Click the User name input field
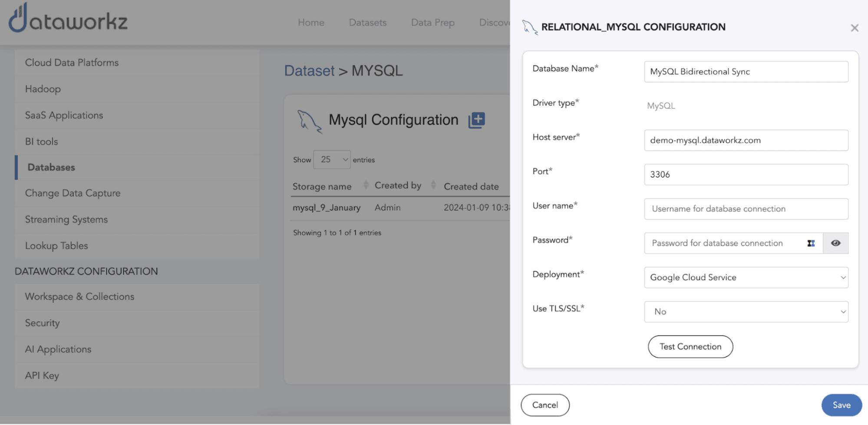Viewport: 868px width, 425px height. (746, 209)
